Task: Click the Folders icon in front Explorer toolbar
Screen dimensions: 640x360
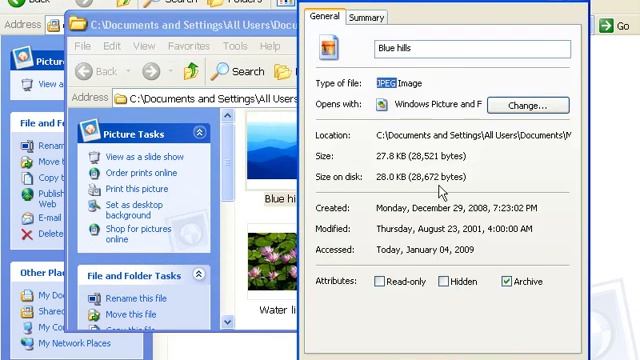Action: click(x=282, y=72)
